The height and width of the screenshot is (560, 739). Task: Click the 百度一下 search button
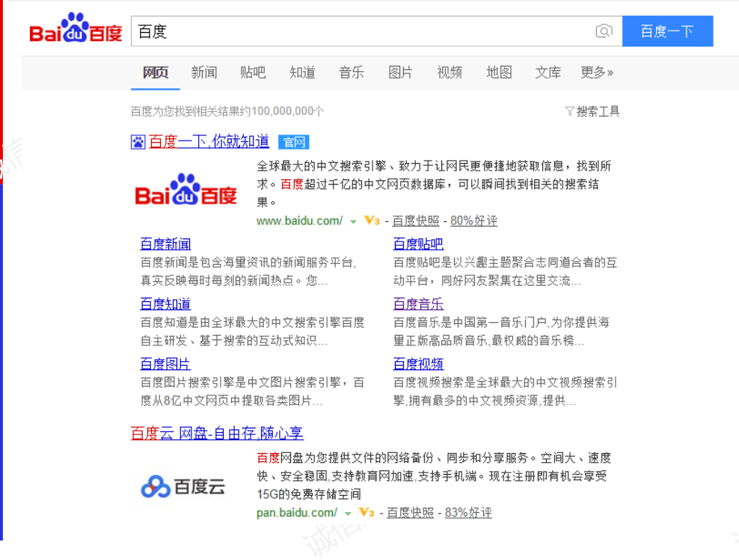click(667, 31)
